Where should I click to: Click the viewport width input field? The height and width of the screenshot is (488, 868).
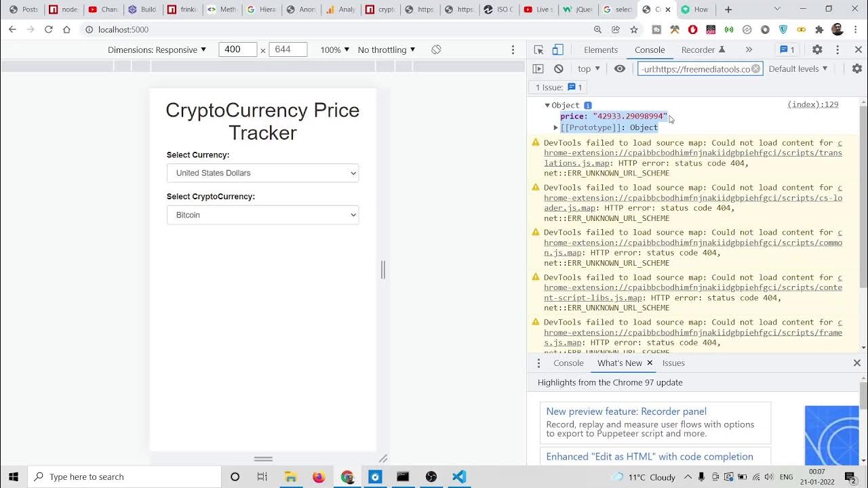click(x=237, y=49)
